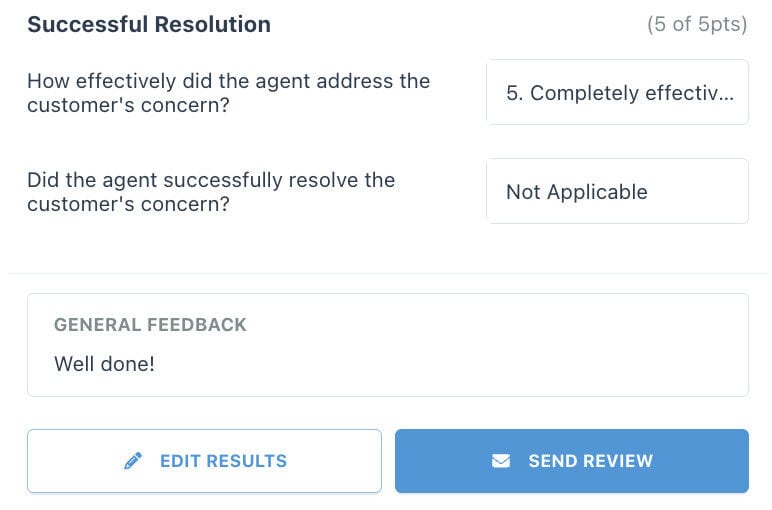Click the pencil icon in Edit Results
772x510 pixels.
[x=133, y=461]
